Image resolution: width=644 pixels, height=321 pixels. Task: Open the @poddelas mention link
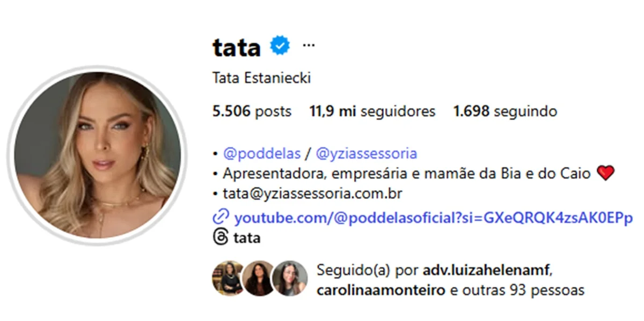pos(262,154)
